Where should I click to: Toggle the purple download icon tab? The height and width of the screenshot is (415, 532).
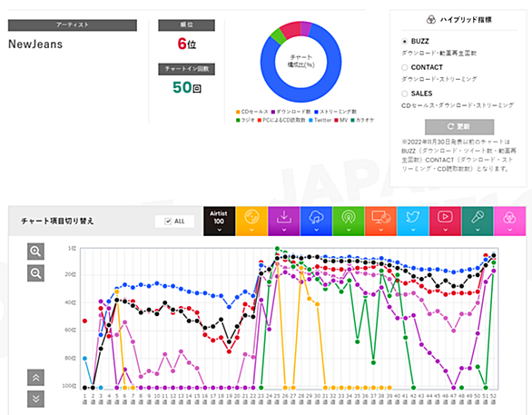point(283,221)
